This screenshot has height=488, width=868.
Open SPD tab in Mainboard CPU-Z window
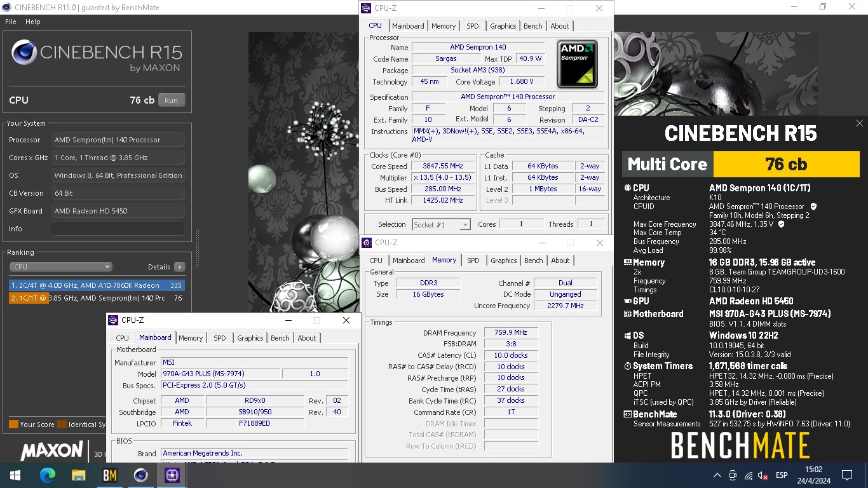pyautogui.click(x=220, y=338)
